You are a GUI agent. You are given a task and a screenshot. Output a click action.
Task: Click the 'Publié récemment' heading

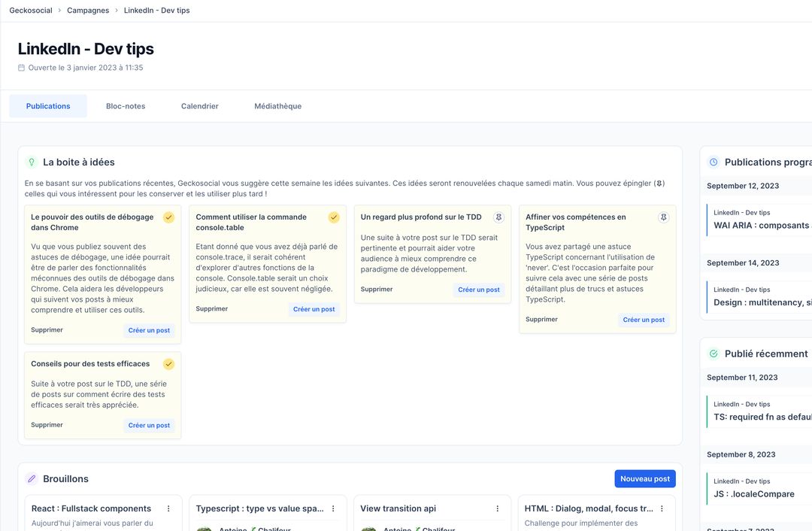click(766, 353)
